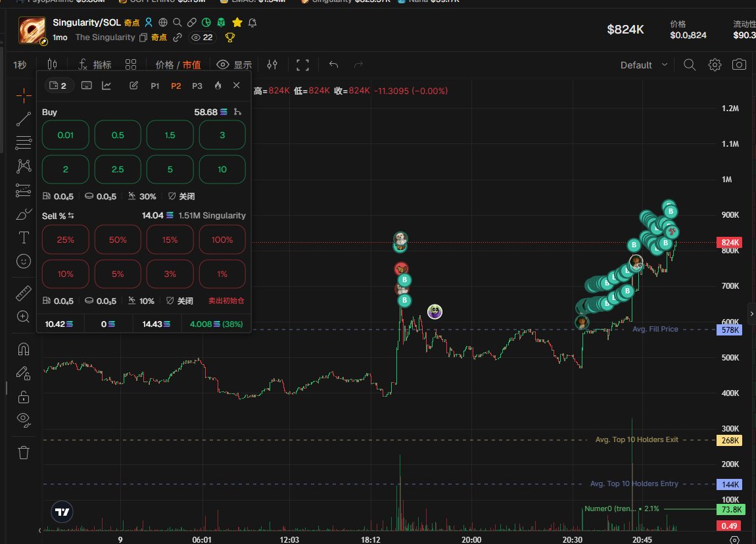The height and width of the screenshot is (544, 756).
Task: Click the Singularity token avatar
Action: click(32, 30)
